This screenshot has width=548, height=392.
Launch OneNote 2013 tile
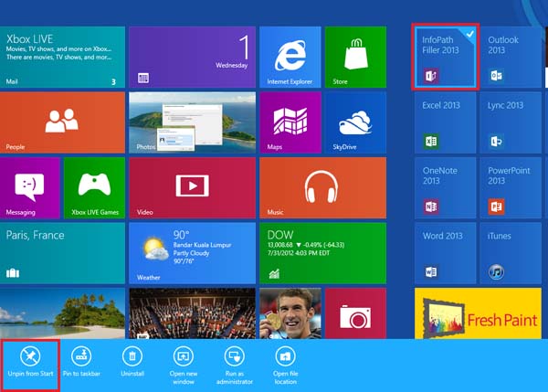445,188
